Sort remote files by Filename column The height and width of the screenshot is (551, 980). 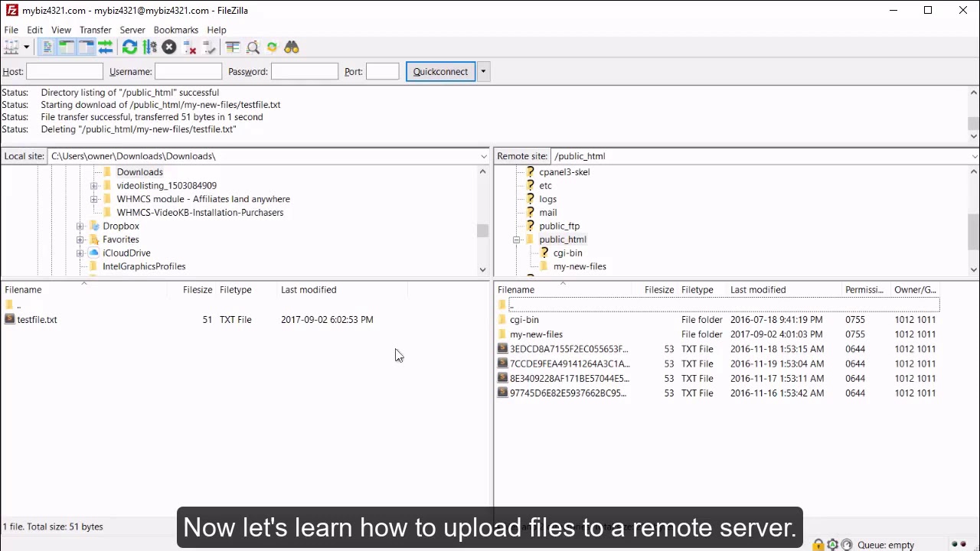coord(516,289)
